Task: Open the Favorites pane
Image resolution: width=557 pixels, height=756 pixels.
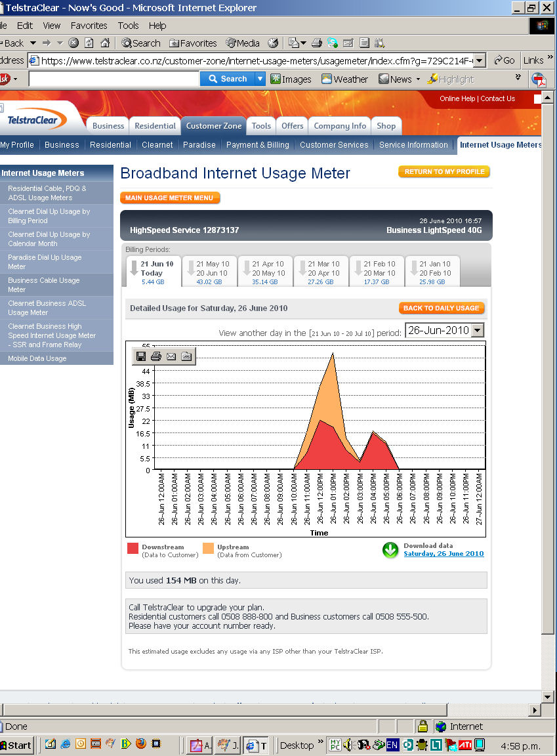Action: coord(193,43)
